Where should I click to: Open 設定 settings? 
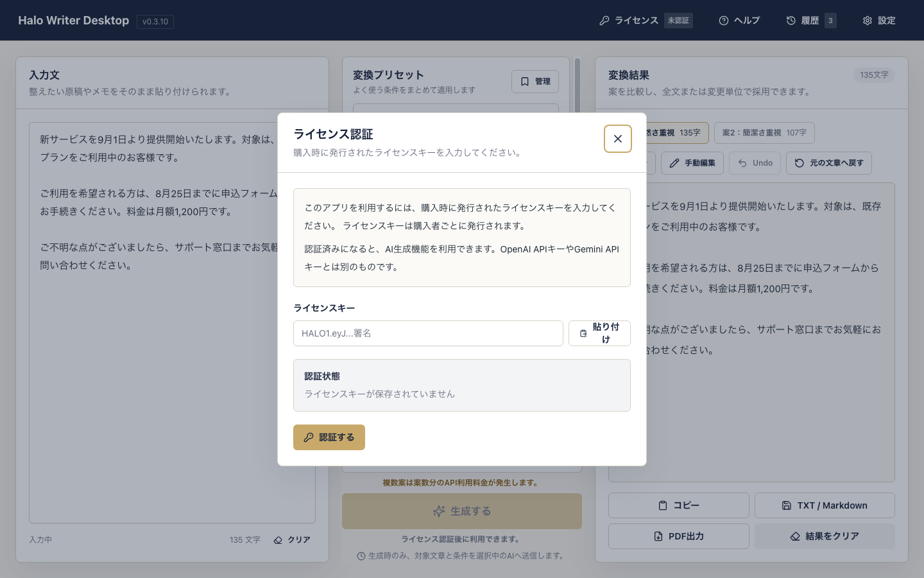(879, 21)
